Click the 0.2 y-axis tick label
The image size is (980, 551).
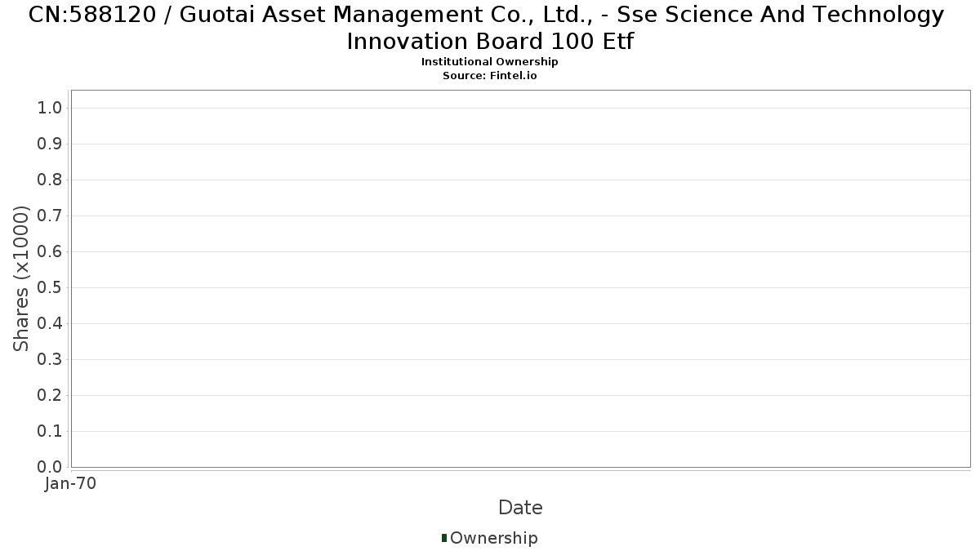coord(51,396)
